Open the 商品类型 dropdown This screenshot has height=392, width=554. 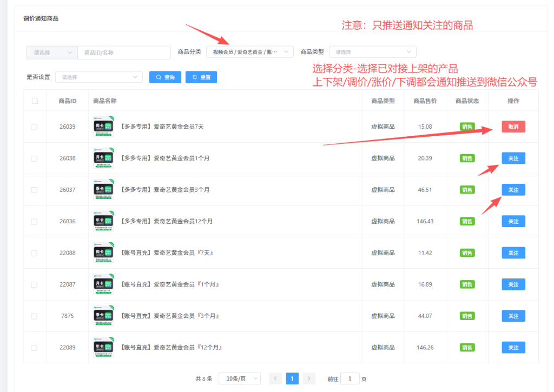[x=372, y=52]
